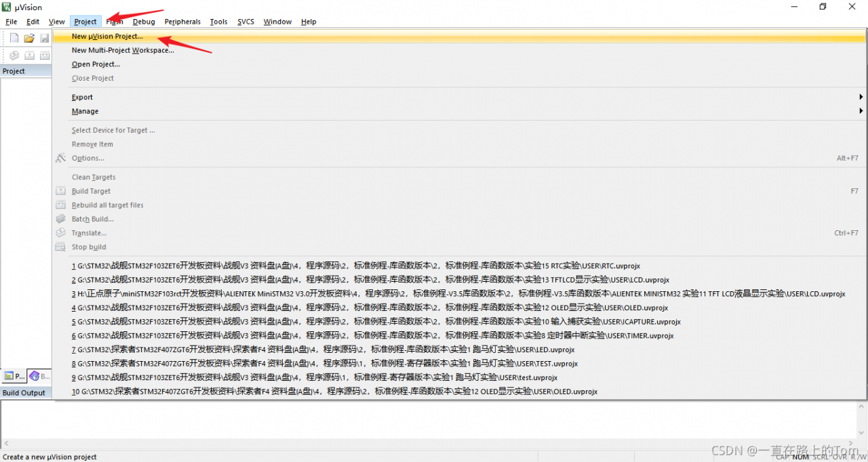Click the Save toolbar icon
The height and width of the screenshot is (462, 868).
point(44,38)
